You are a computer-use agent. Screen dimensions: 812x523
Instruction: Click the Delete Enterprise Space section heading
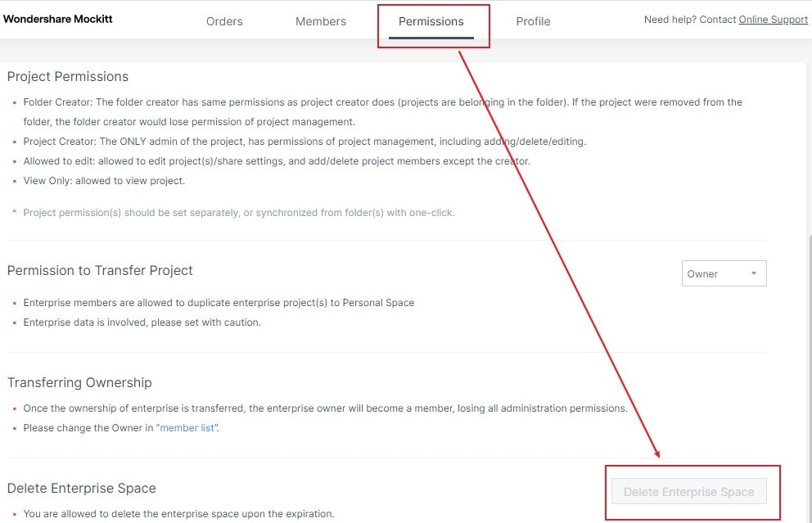[x=81, y=488]
